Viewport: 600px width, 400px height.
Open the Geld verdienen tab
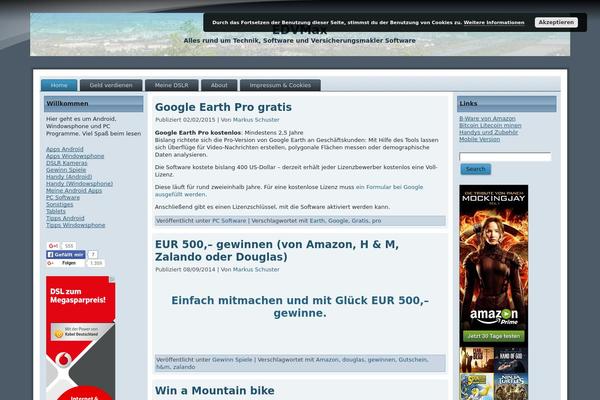tap(111, 85)
